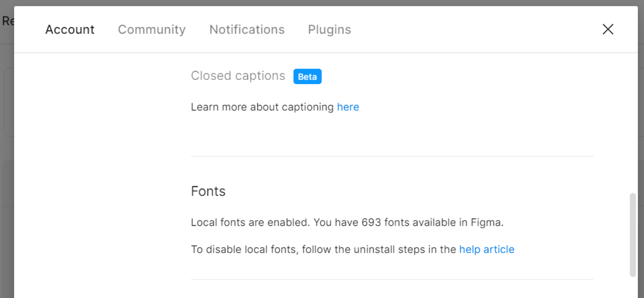The width and height of the screenshot is (644, 298).
Task: Click the 'Learn more about captioning' text
Action: point(262,107)
